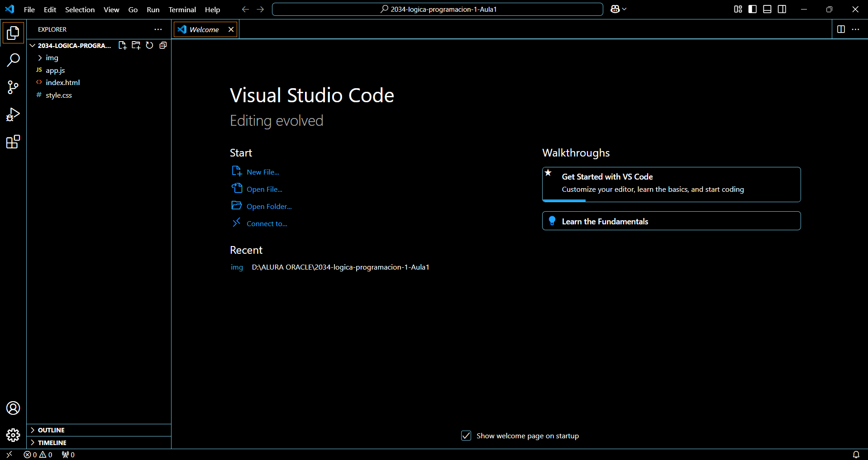Expand the TIMELINE section
Image resolution: width=868 pixels, height=460 pixels.
point(99,443)
